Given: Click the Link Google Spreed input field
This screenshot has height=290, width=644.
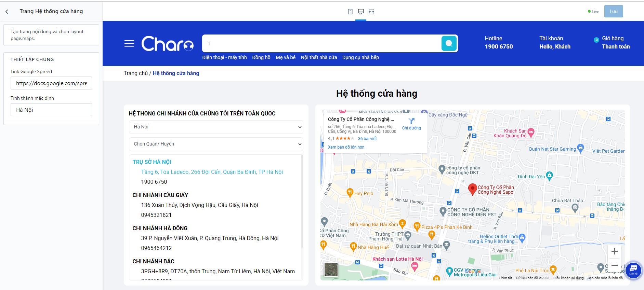Looking at the screenshot, I should [51, 83].
